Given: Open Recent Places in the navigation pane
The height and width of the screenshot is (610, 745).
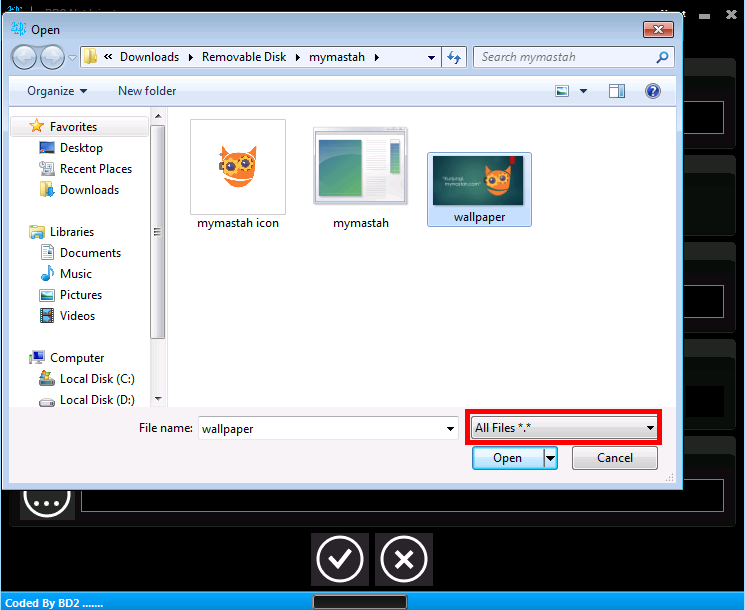Looking at the screenshot, I should [96, 169].
